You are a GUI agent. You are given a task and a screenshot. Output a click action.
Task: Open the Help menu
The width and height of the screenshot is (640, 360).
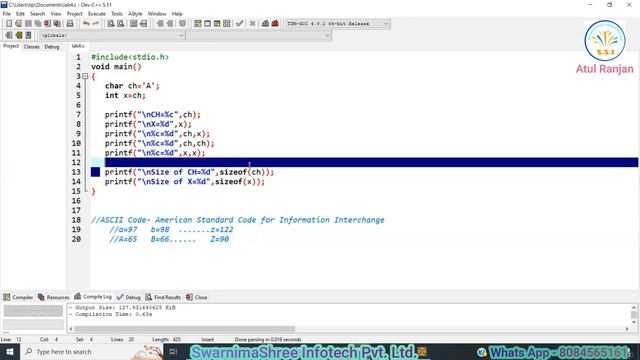pyautogui.click(x=177, y=13)
